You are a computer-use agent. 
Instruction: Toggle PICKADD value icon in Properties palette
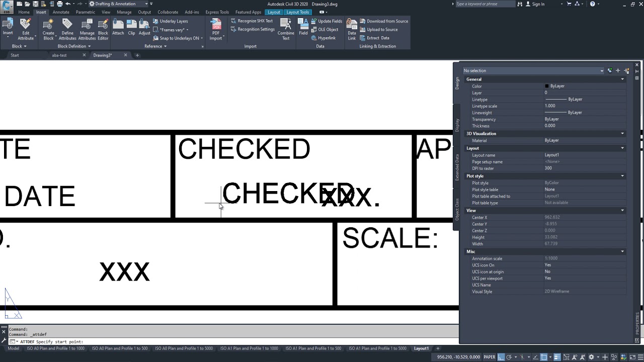click(610, 70)
